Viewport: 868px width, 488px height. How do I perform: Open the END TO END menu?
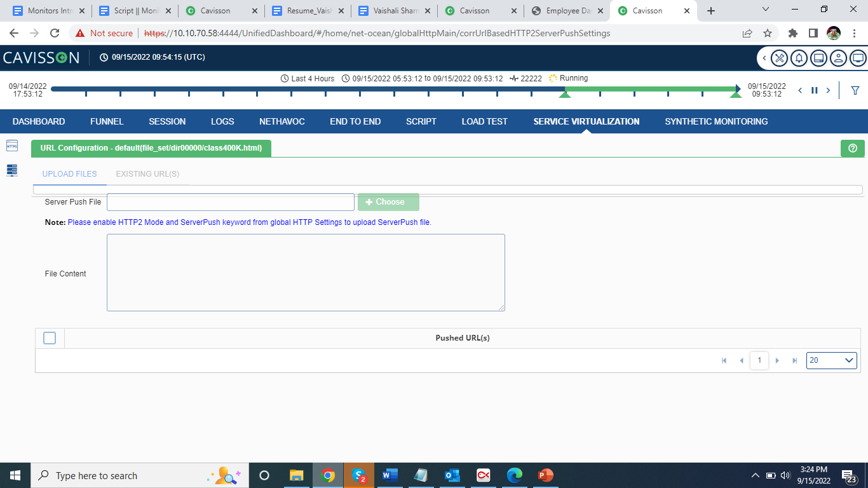(355, 121)
